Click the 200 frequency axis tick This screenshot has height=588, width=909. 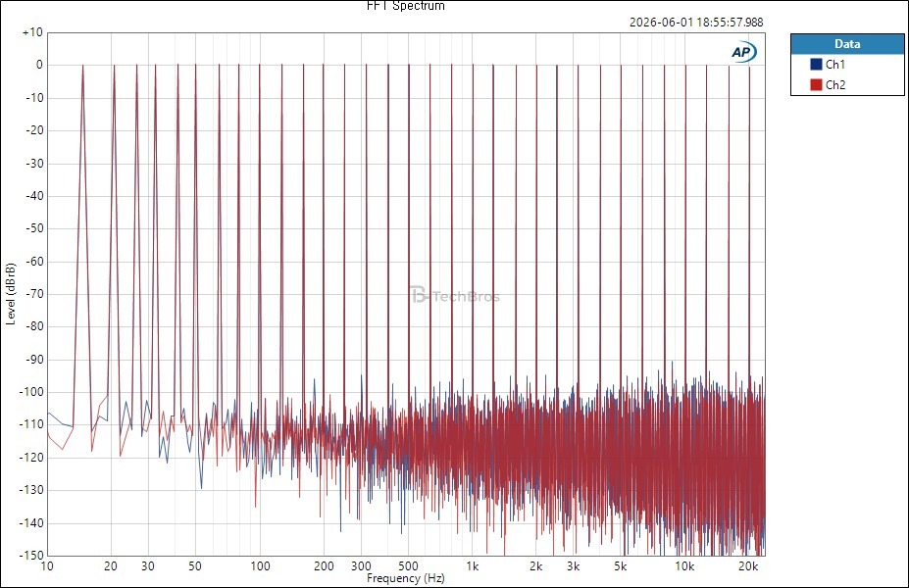click(x=324, y=566)
